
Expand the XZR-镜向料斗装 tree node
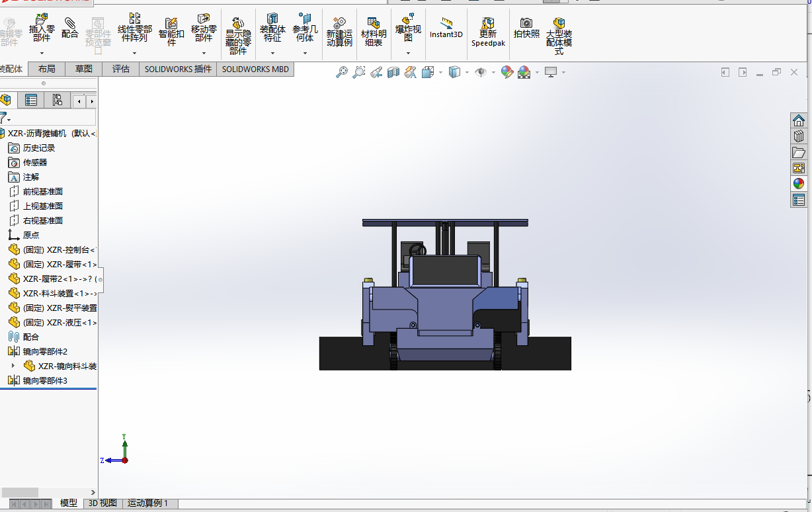[13, 366]
